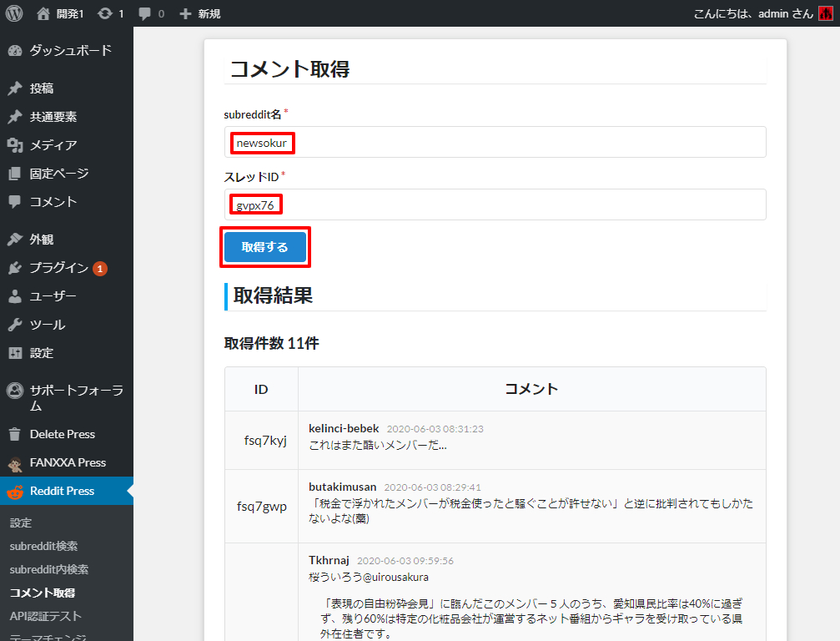Screen dimensions: 840x641
Task: Click the サポートフォーラム icon
Action: pyautogui.click(x=15, y=391)
